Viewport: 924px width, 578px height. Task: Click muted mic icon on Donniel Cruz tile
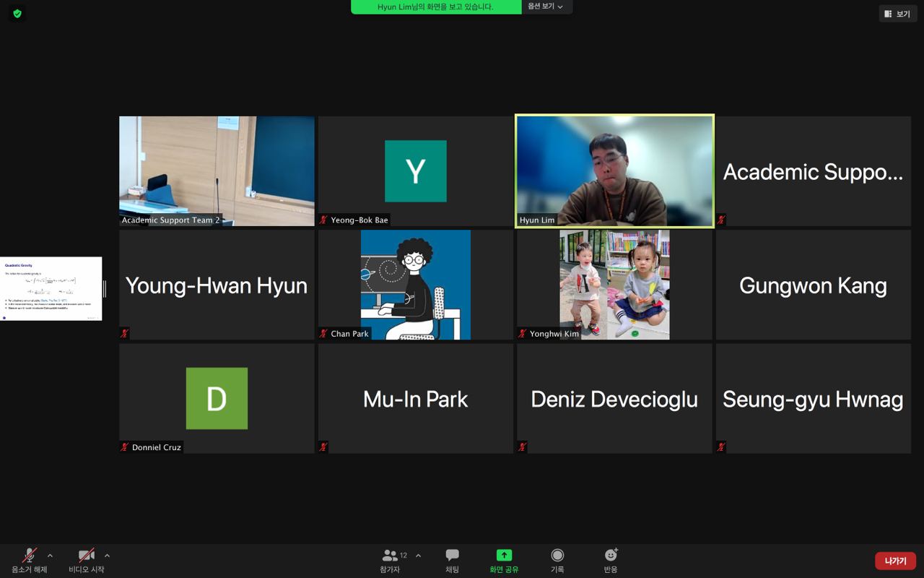124,447
